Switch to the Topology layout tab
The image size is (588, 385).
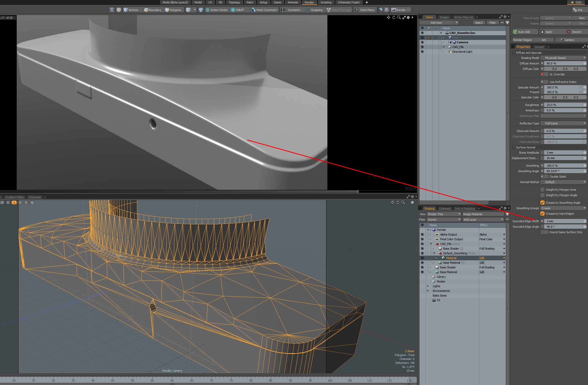[234, 2]
